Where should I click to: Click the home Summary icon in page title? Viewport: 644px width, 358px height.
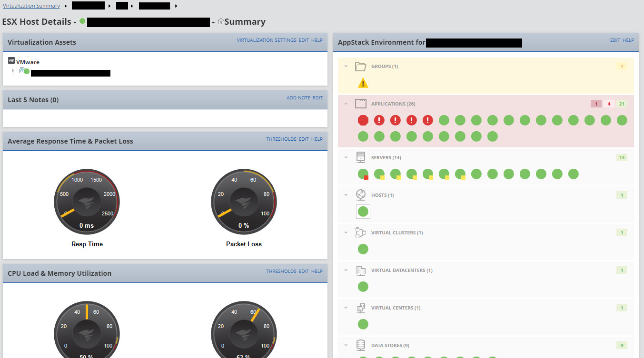pyautogui.click(x=221, y=21)
